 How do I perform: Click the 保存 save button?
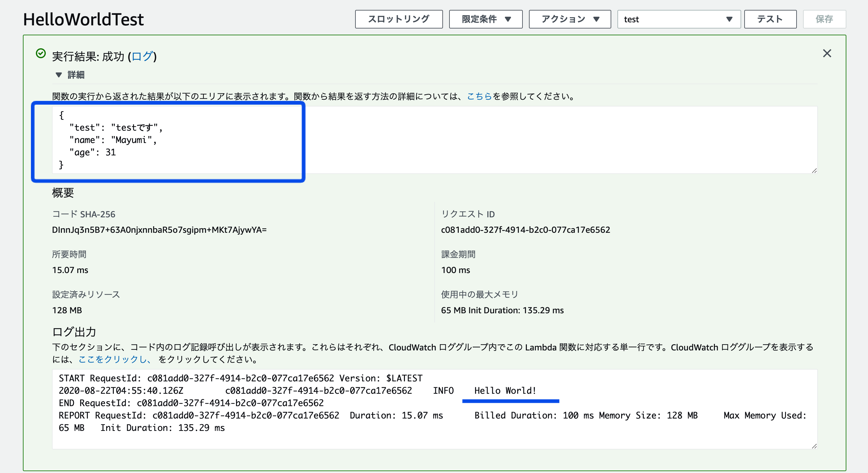point(824,19)
